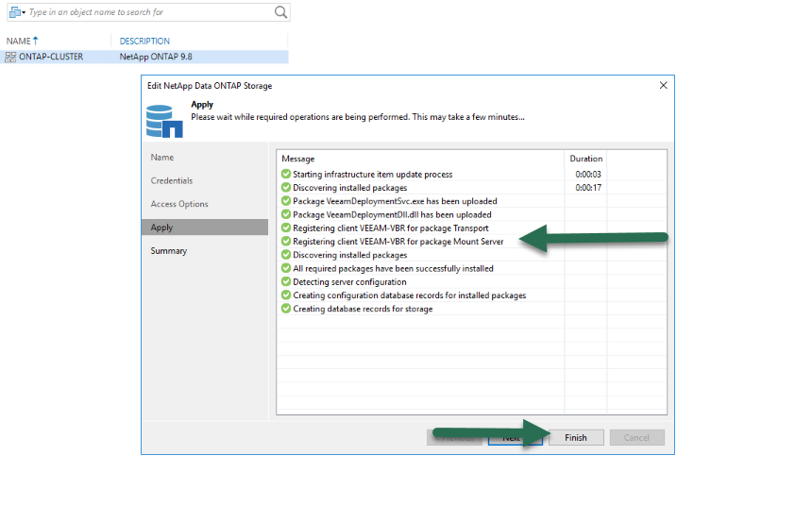Click status icon for Starting infrastructure item update

tap(286, 174)
